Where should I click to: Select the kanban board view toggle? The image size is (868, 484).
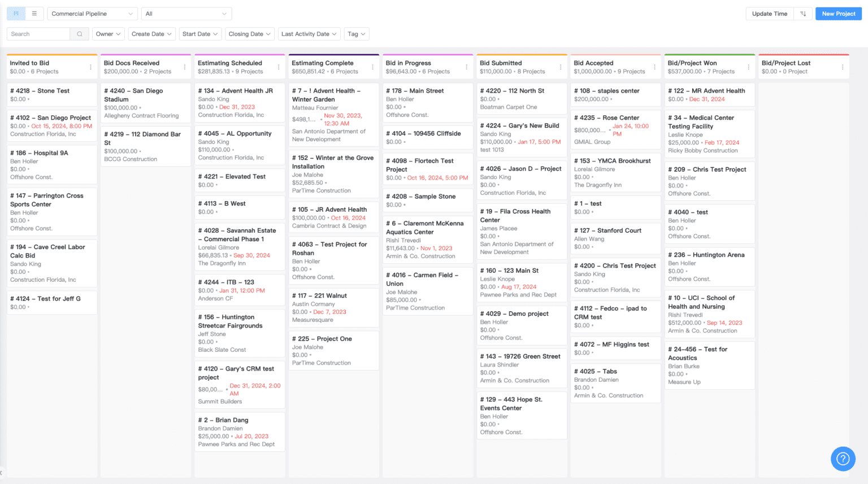tap(16, 14)
